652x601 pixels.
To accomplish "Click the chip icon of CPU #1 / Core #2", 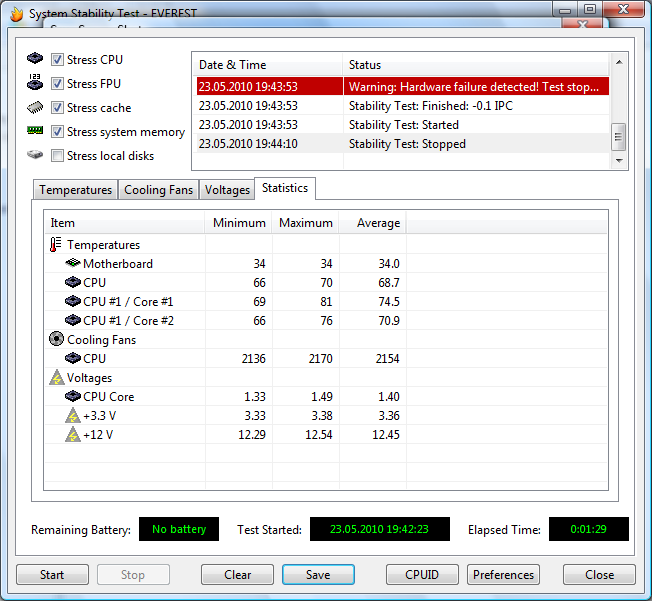I will point(73,320).
